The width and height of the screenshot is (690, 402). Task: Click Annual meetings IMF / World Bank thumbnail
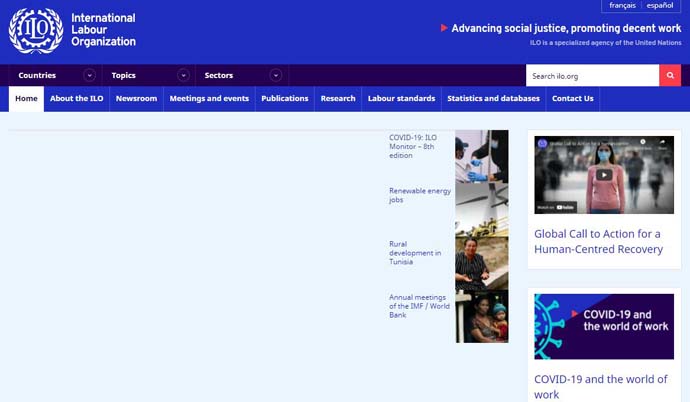pyautogui.click(x=481, y=316)
